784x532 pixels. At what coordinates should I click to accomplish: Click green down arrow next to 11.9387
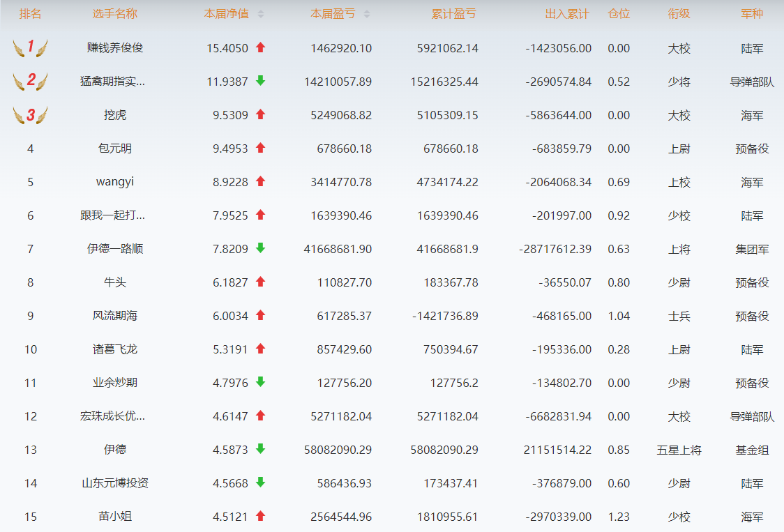pyautogui.click(x=260, y=80)
